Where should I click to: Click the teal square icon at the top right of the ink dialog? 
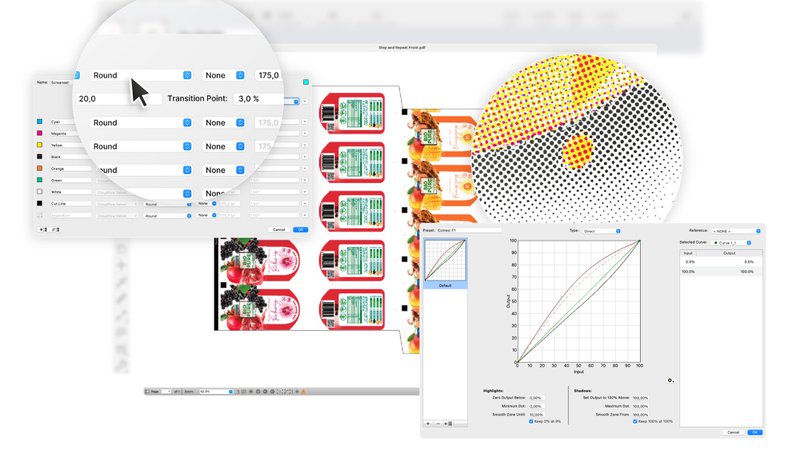pyautogui.click(x=306, y=82)
